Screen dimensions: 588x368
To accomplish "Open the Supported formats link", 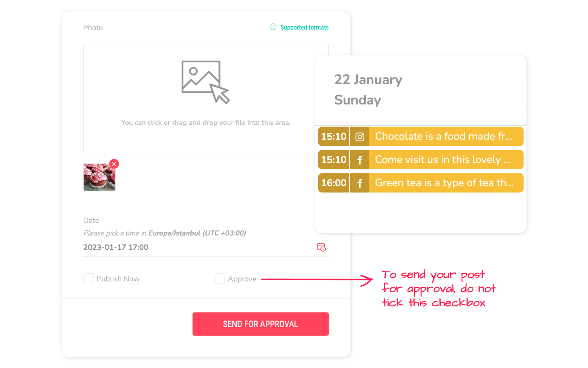I will pyautogui.click(x=304, y=27).
